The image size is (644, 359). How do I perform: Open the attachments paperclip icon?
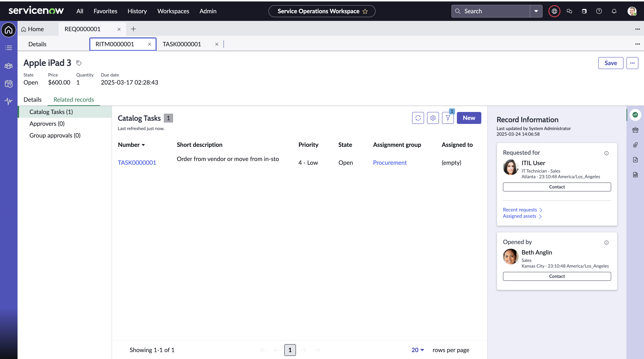635,145
